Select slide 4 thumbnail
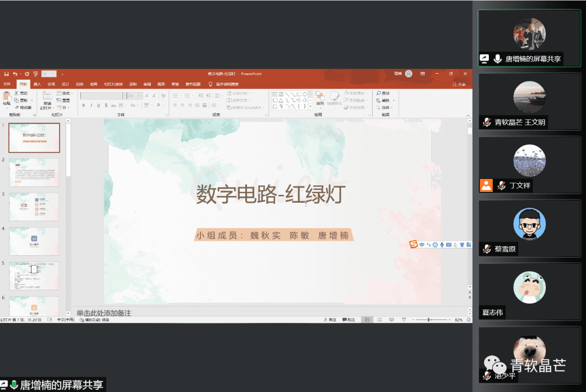The width and height of the screenshot is (586, 392). (34, 242)
